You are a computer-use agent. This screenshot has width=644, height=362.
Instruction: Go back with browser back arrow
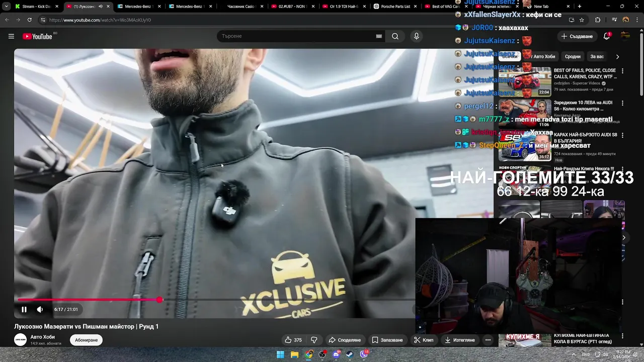[7, 20]
